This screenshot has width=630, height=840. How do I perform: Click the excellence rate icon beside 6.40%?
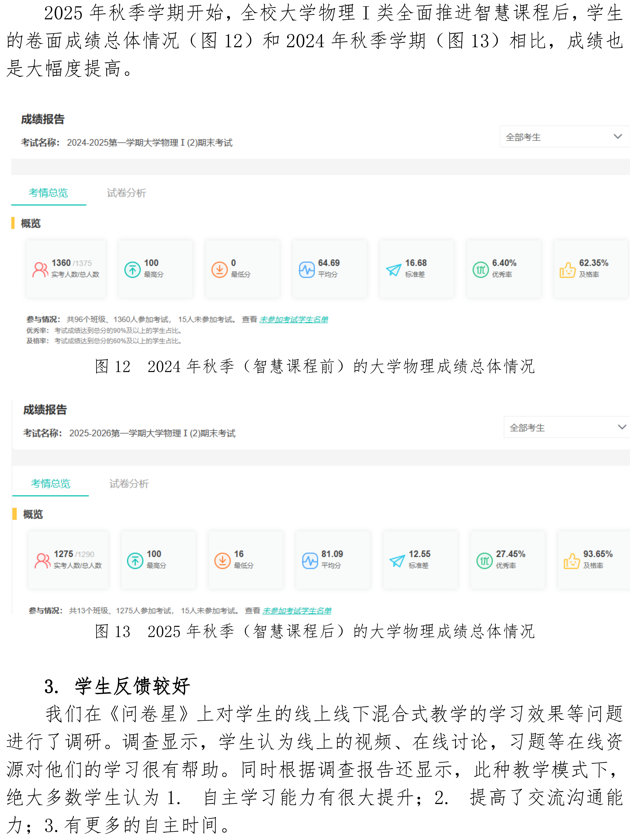480,270
